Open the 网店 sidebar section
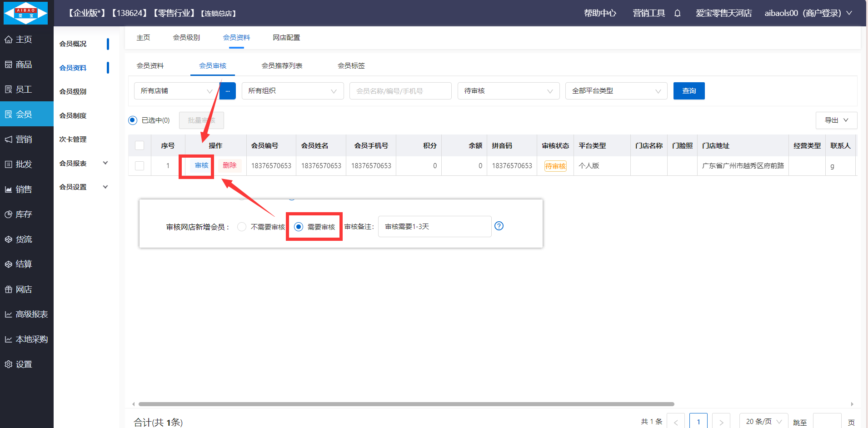This screenshot has width=868, height=428. (x=24, y=289)
